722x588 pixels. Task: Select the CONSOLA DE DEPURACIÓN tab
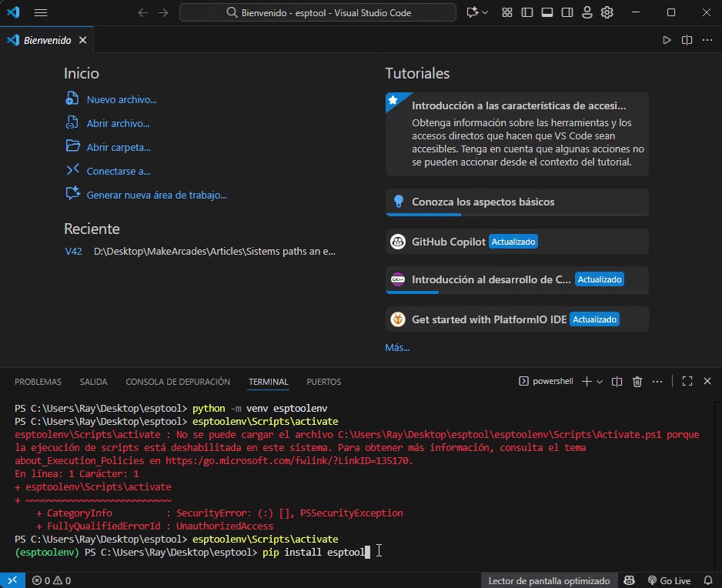coord(178,382)
